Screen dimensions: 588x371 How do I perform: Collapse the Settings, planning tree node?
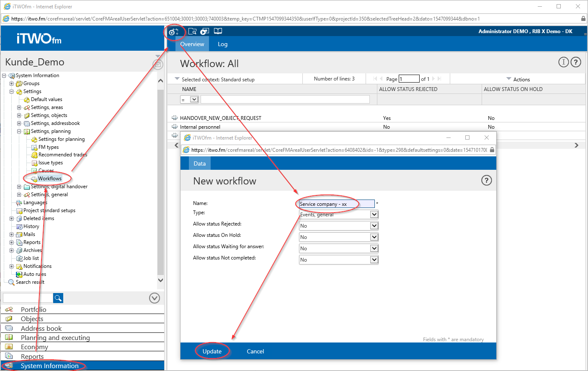19,131
